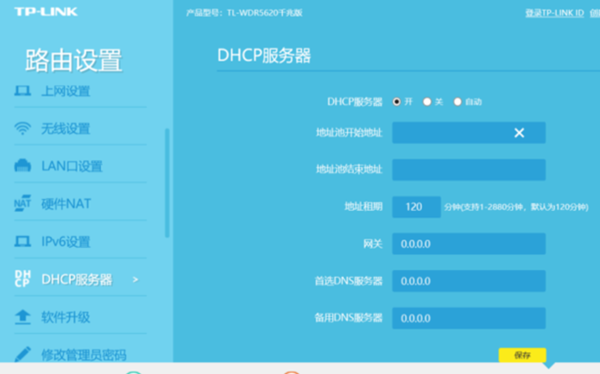
Task: Focus the 地址池开始地址 input field
Action: [469, 133]
